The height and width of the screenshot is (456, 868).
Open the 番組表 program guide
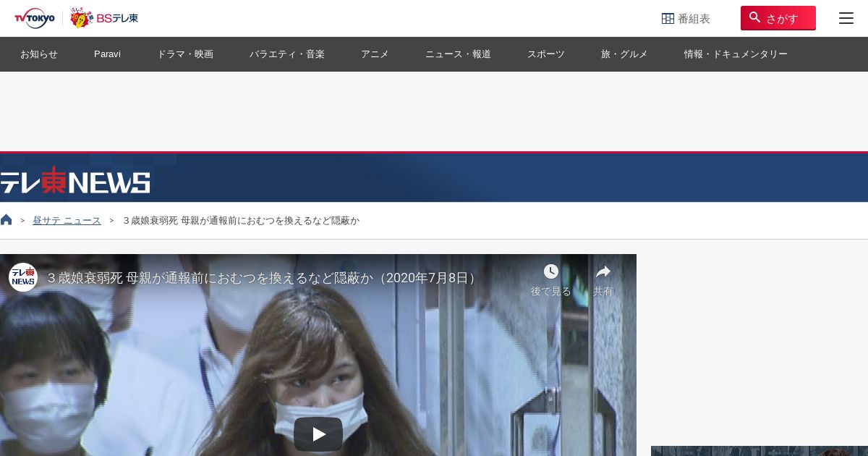point(686,19)
